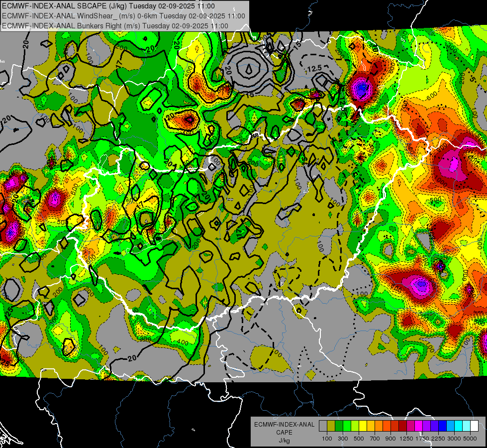
Task: Click the pure blue legend swatch
Action: click(443, 426)
